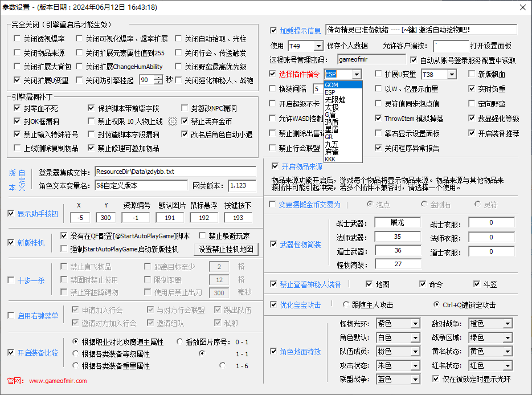
Task: Open the 角色默认 白色 dropdown
Action: [415, 337]
